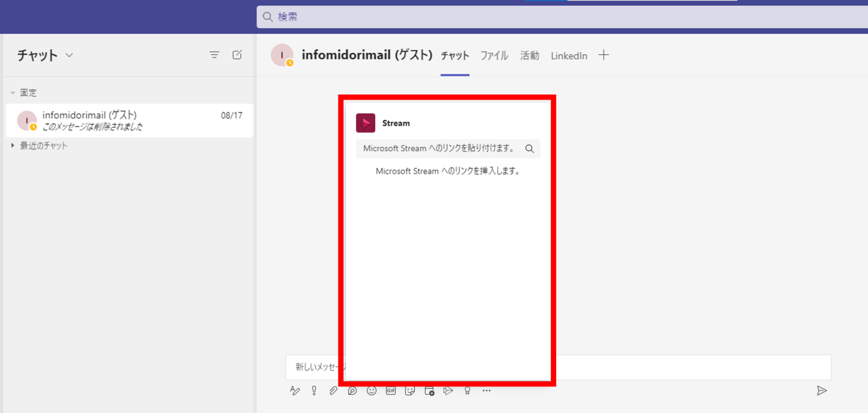Open the Loop components icon
The image size is (868, 413).
pyautogui.click(x=352, y=391)
